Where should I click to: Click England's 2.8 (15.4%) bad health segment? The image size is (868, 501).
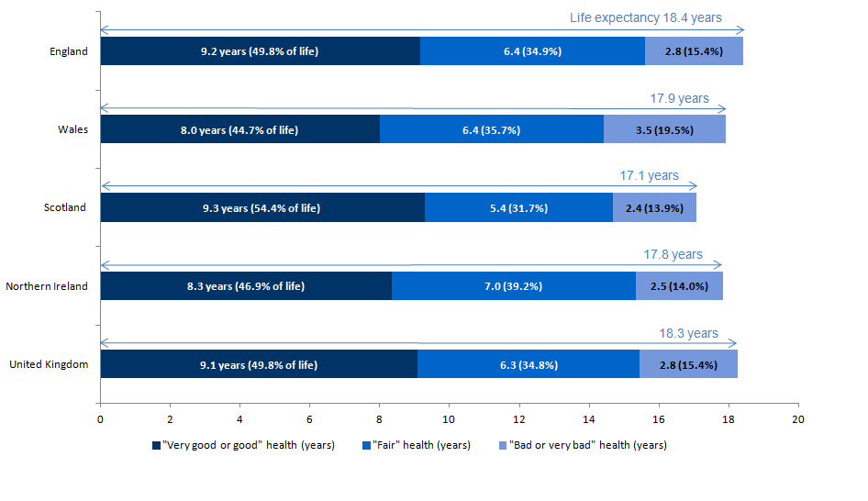(x=694, y=51)
